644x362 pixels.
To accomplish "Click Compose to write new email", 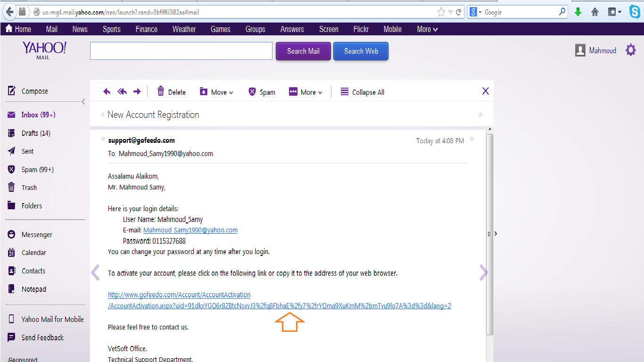I will (28, 91).
